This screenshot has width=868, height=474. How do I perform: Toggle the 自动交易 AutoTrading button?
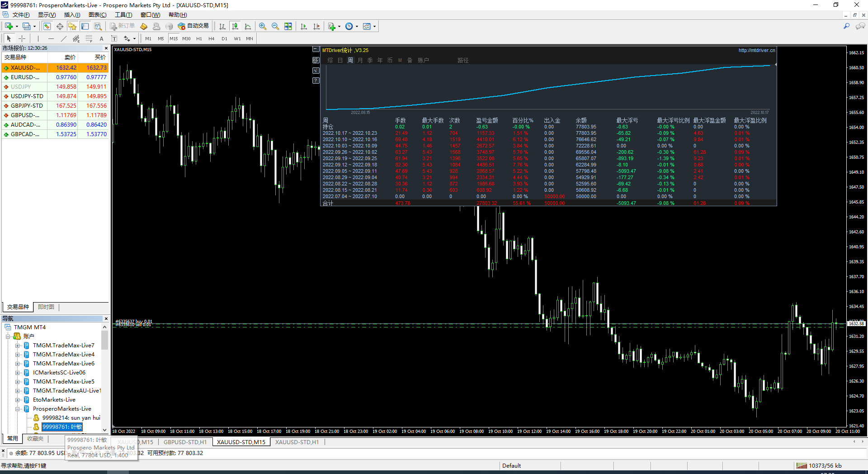(193, 26)
